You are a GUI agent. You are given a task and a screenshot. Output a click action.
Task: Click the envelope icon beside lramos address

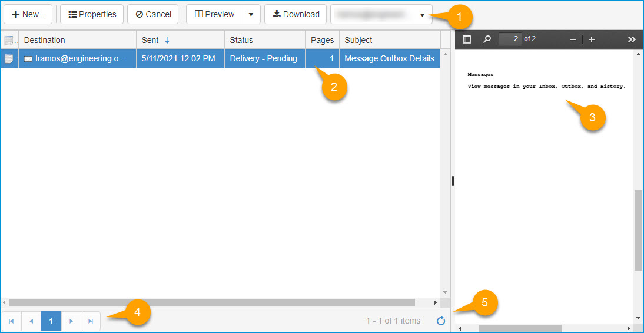(28, 59)
